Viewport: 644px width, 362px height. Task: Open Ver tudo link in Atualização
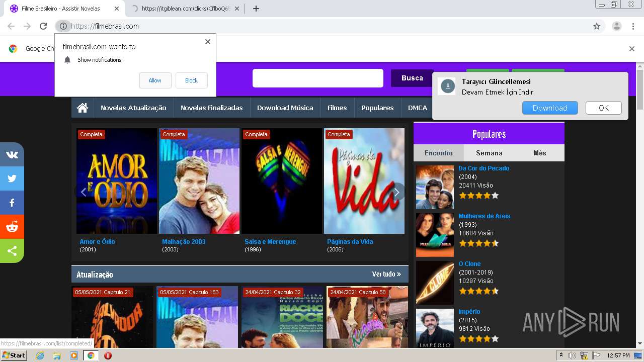(386, 274)
